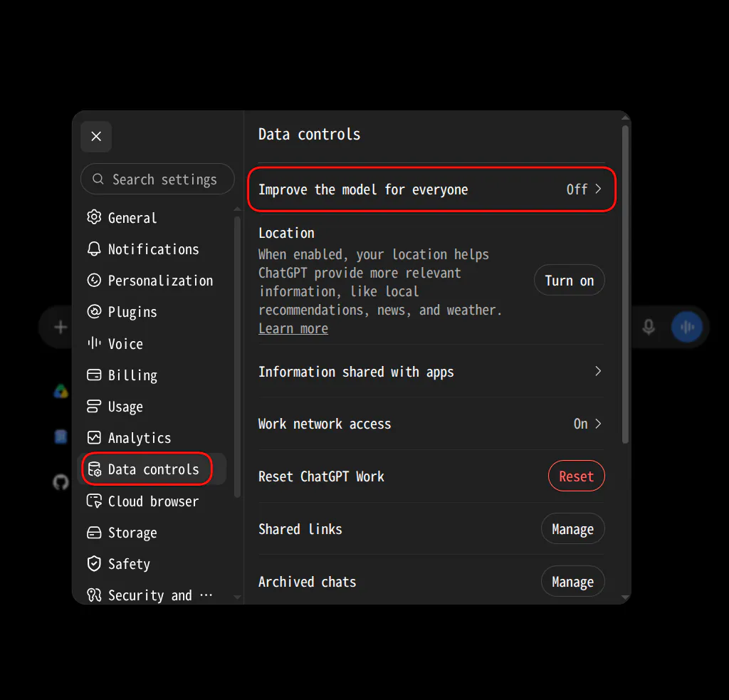Open the Analytics tab
The height and width of the screenshot is (700, 729).
pyautogui.click(x=152, y=438)
